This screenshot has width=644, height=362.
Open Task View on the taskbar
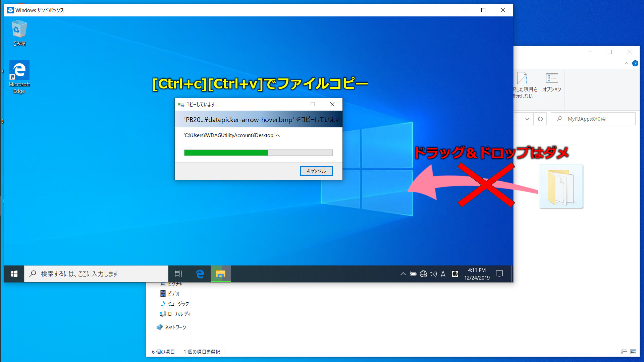(x=178, y=274)
